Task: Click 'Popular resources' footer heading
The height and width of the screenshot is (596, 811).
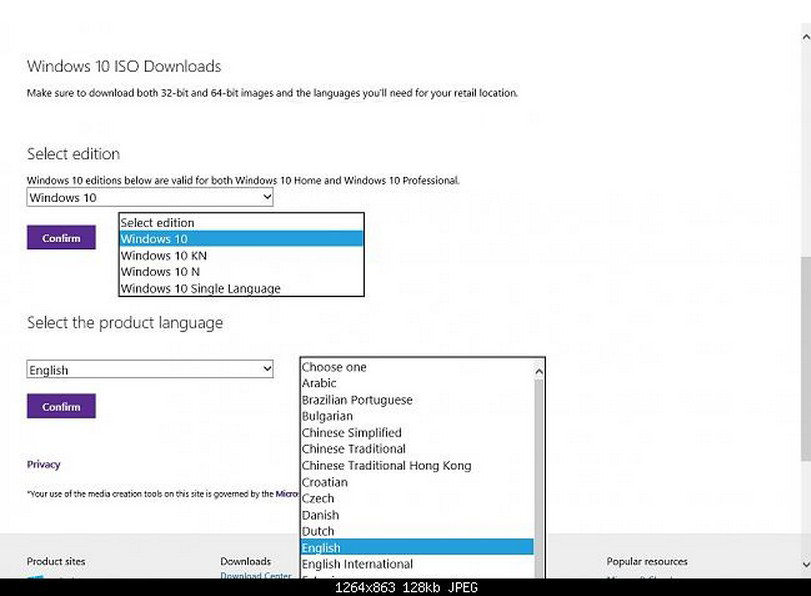Action: pyautogui.click(x=647, y=561)
